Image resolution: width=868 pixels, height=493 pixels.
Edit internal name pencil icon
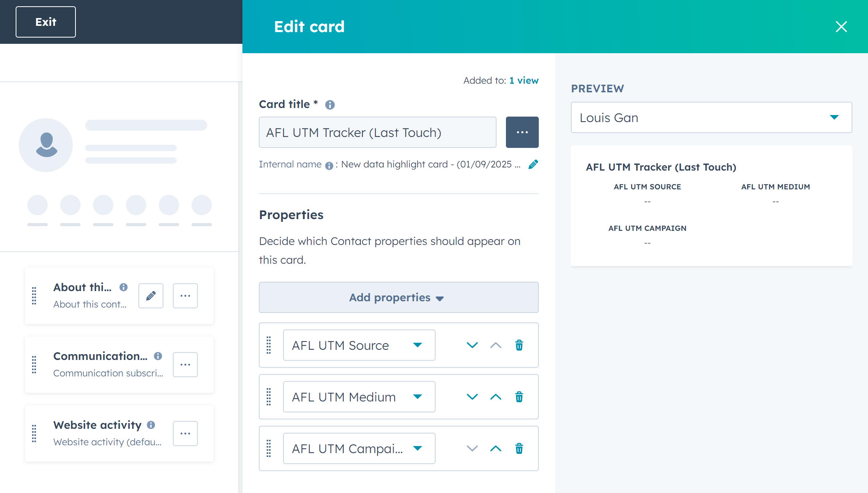click(533, 164)
